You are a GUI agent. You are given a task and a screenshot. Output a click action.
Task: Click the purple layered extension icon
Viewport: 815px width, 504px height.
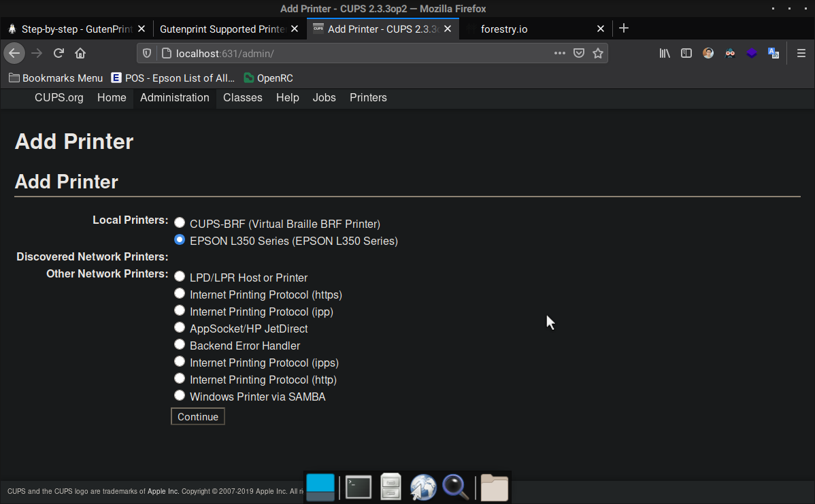click(752, 53)
